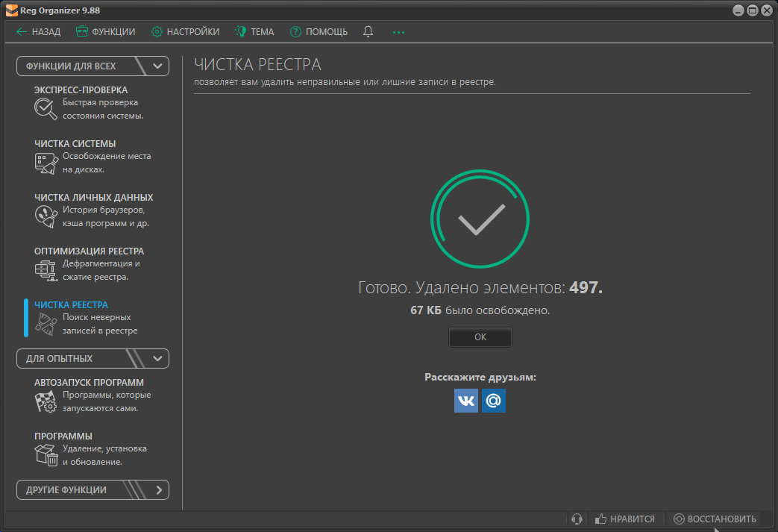The image size is (778, 532).
Task: Click the headset support icon
Action: coord(577,519)
